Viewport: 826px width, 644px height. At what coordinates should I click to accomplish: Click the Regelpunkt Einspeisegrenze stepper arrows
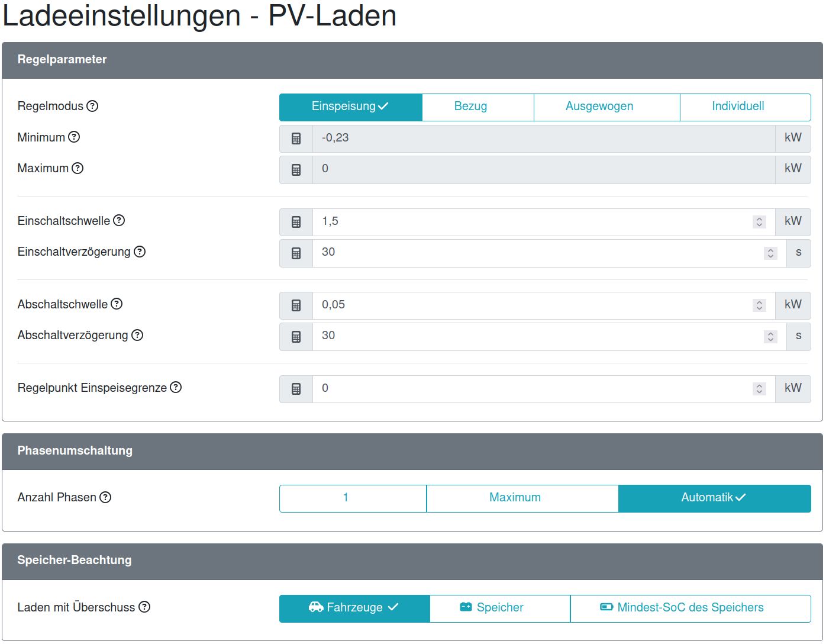(x=759, y=389)
